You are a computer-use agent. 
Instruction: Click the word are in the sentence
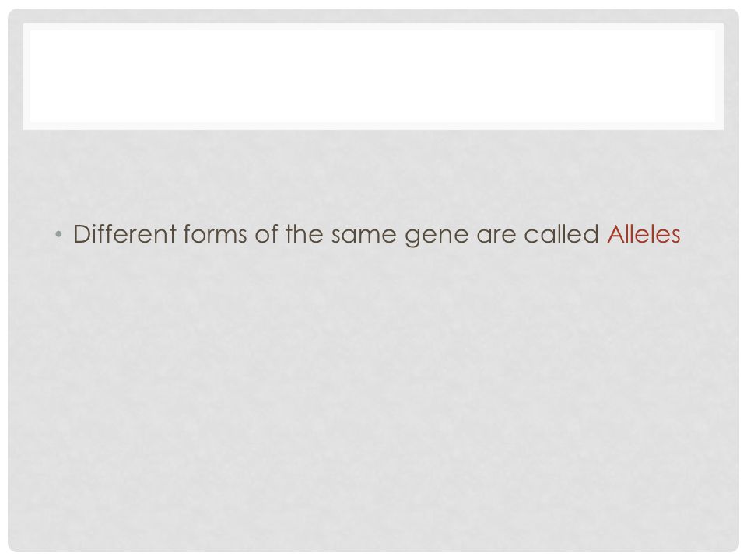click(496, 236)
